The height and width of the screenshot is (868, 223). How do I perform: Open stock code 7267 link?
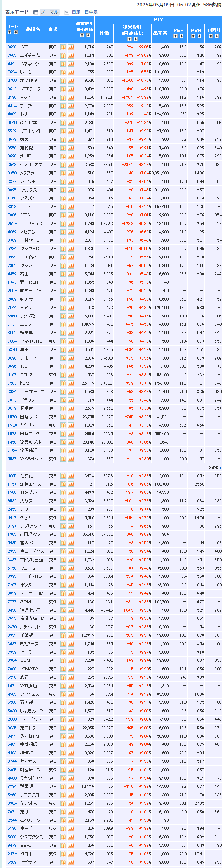click(x=12, y=584)
